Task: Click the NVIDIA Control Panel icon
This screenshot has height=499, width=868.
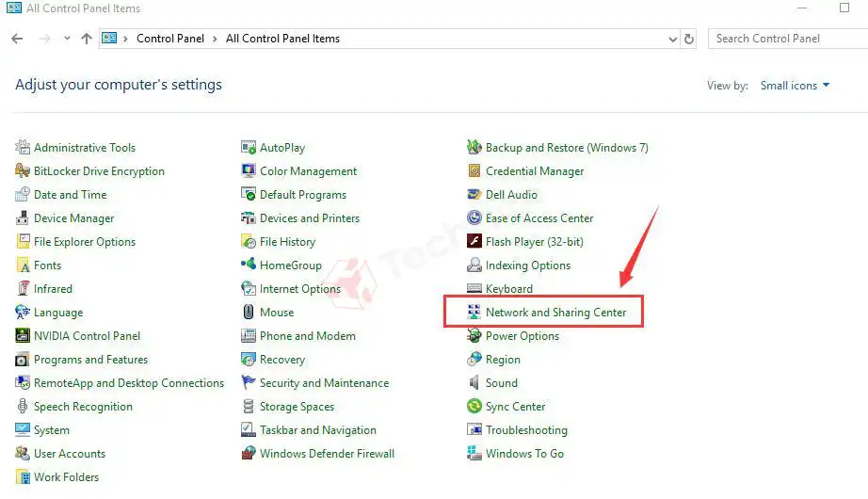Action: point(23,335)
